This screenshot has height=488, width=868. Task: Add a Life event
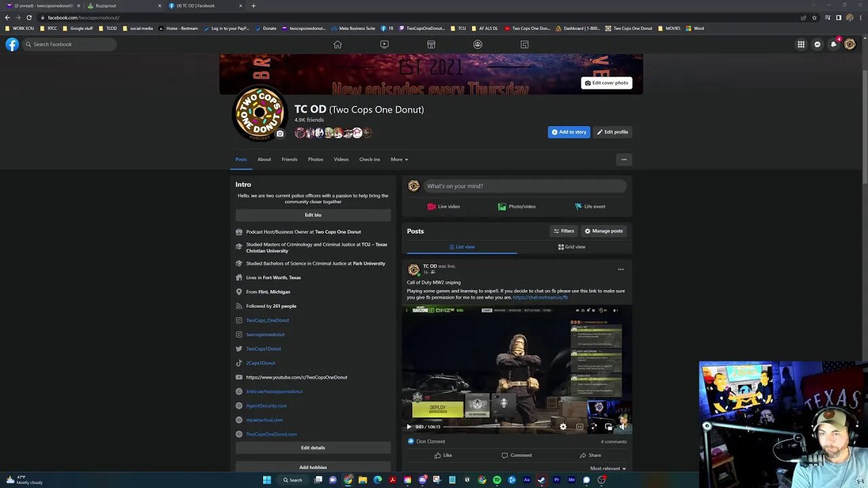[x=590, y=207]
